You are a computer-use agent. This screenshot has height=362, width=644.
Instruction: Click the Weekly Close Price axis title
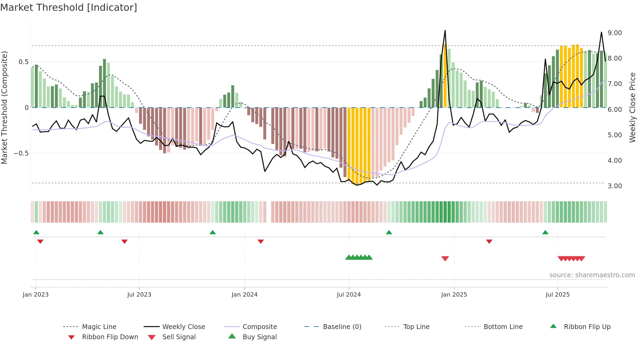tap(632, 108)
